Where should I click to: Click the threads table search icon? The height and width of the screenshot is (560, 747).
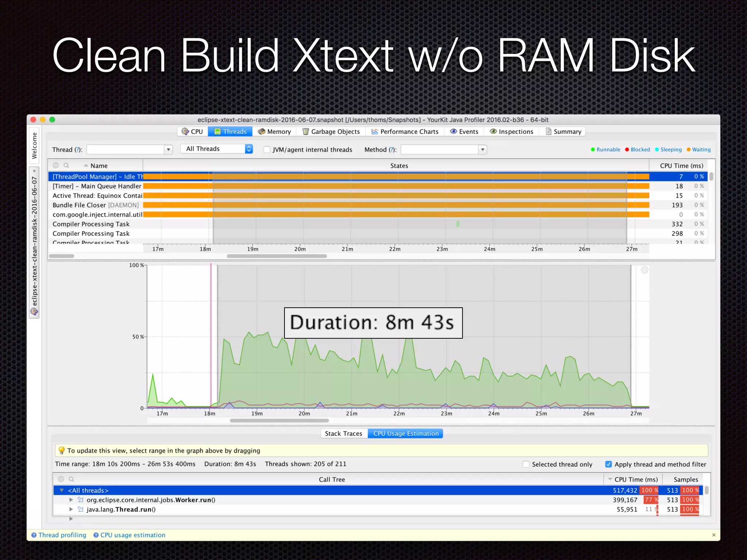click(66, 166)
